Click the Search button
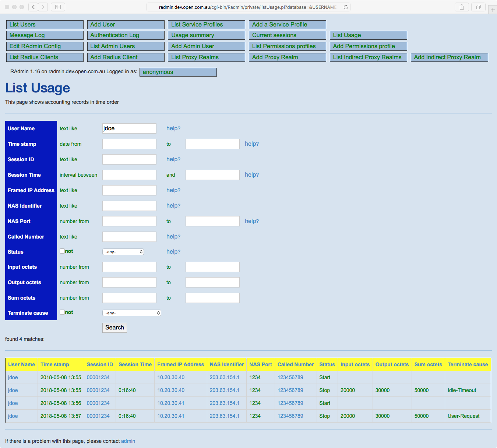 [114, 328]
